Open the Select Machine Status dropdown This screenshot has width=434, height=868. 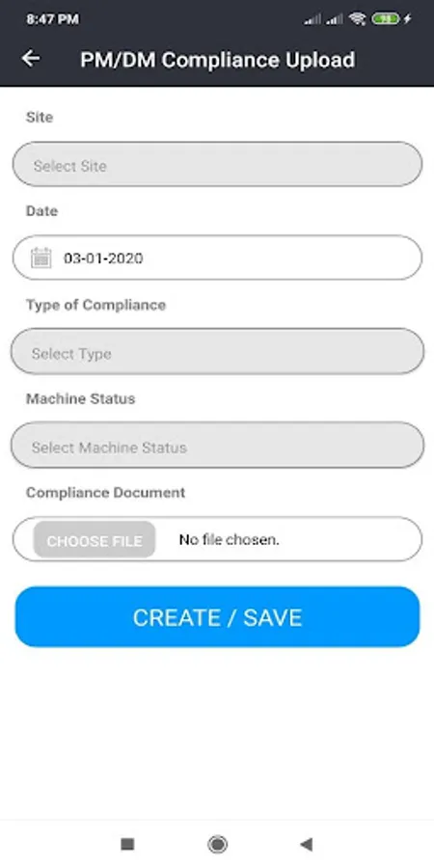pyautogui.click(x=217, y=446)
